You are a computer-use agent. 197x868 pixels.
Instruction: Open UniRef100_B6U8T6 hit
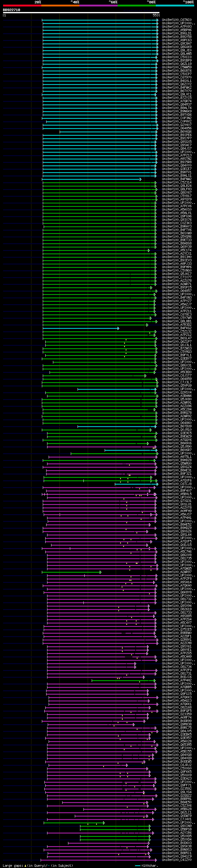tap(177, 71)
